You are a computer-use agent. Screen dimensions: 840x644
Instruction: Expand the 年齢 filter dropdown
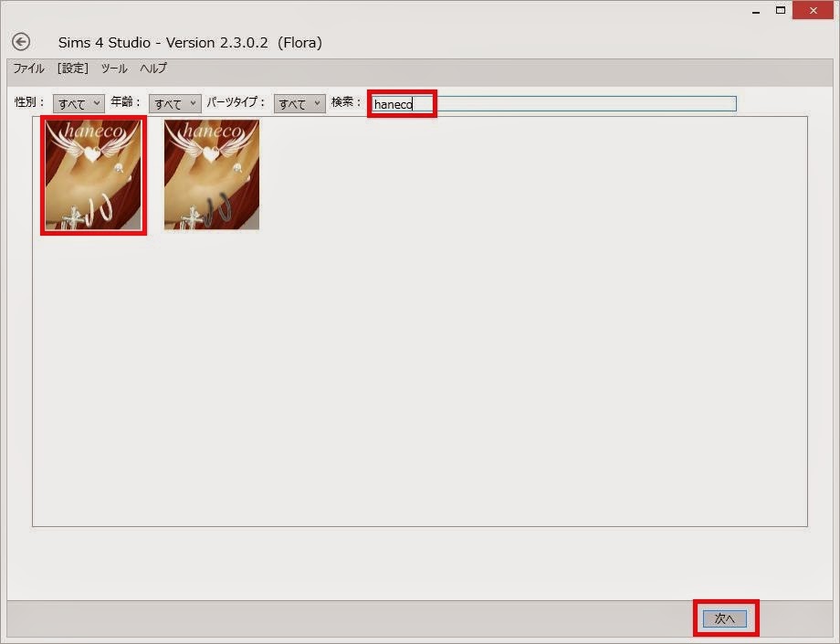click(174, 103)
